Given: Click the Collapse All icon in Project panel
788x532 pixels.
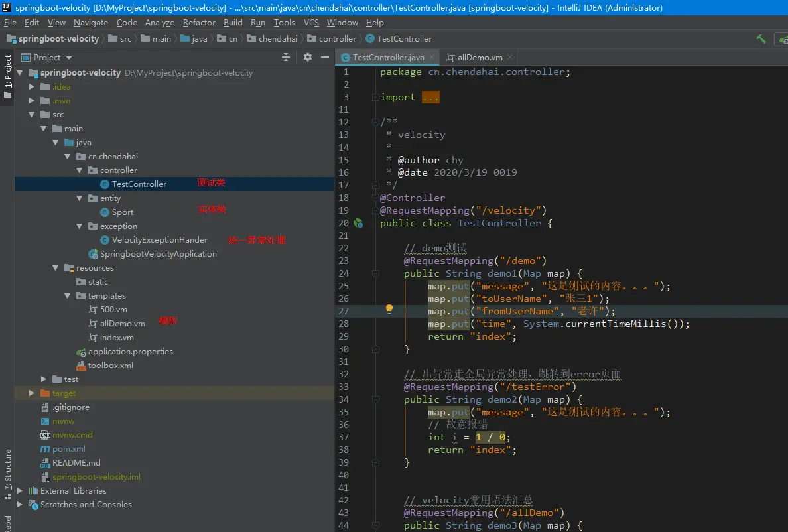Looking at the screenshot, I should point(286,58).
